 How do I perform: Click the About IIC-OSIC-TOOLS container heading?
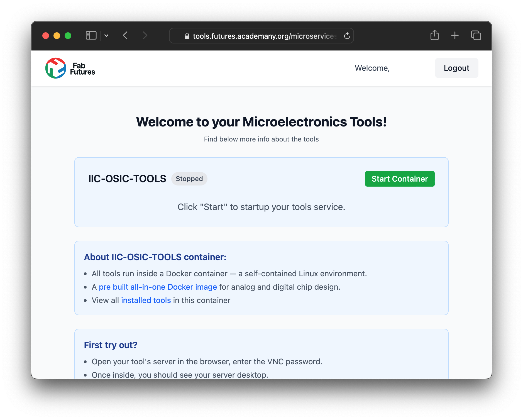click(155, 257)
